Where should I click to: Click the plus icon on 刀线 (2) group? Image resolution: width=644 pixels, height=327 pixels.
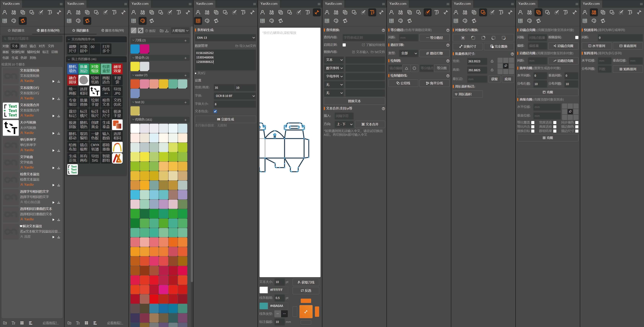click(x=185, y=41)
